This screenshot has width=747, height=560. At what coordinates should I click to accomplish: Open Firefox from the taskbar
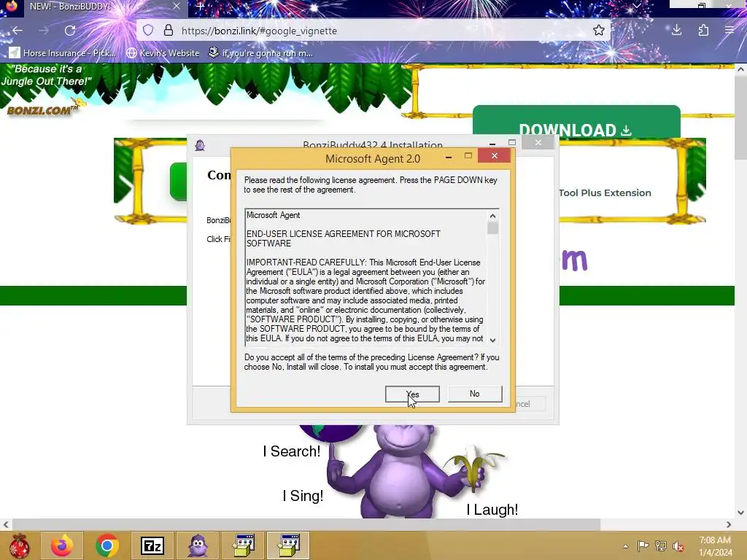point(62,545)
